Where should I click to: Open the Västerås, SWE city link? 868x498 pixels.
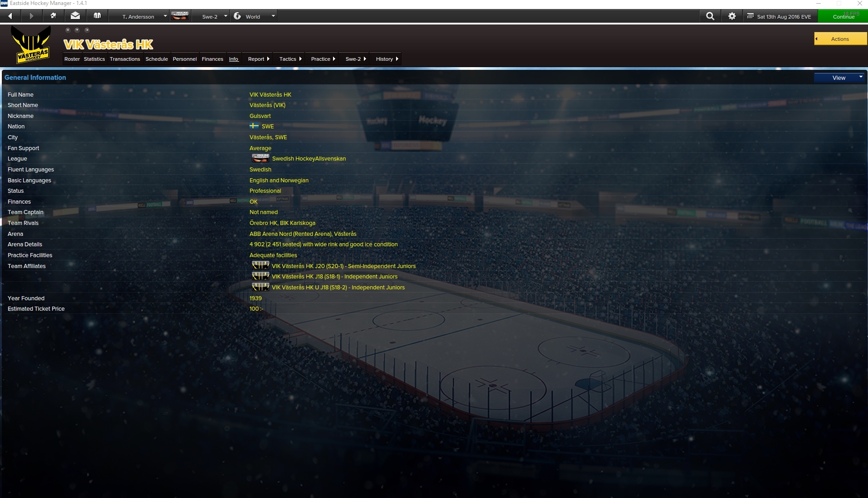(x=268, y=137)
